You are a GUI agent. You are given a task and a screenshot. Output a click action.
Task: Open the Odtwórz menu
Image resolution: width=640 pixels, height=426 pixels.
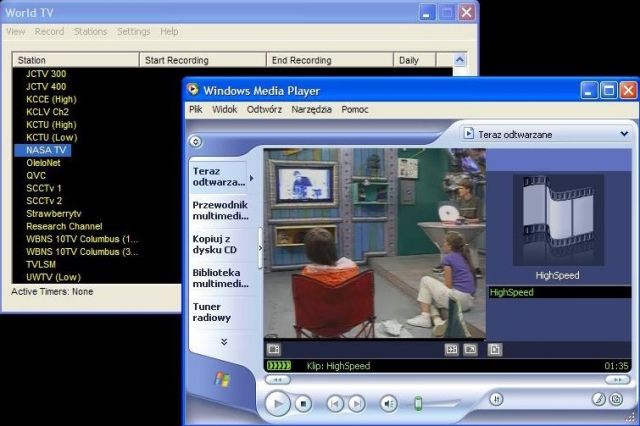click(x=264, y=109)
